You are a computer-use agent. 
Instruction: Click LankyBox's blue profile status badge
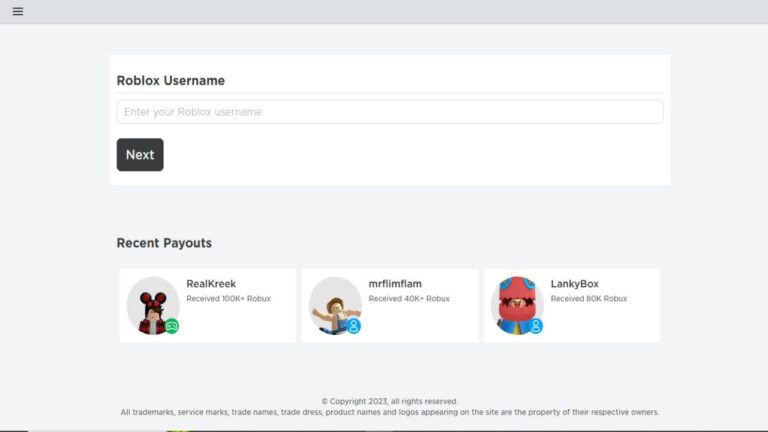tap(535, 326)
